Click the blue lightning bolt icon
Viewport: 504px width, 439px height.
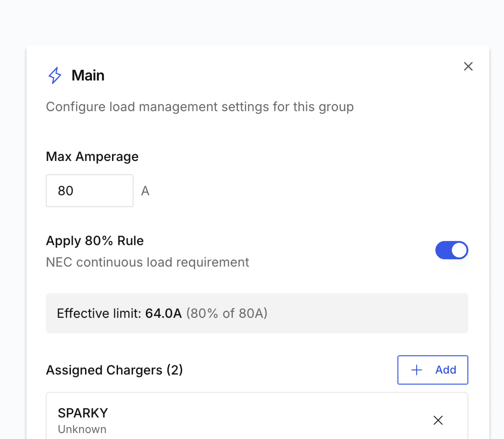tap(55, 75)
